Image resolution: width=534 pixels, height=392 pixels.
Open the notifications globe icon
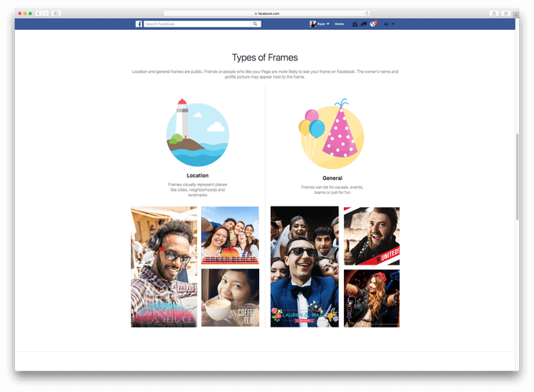click(373, 24)
